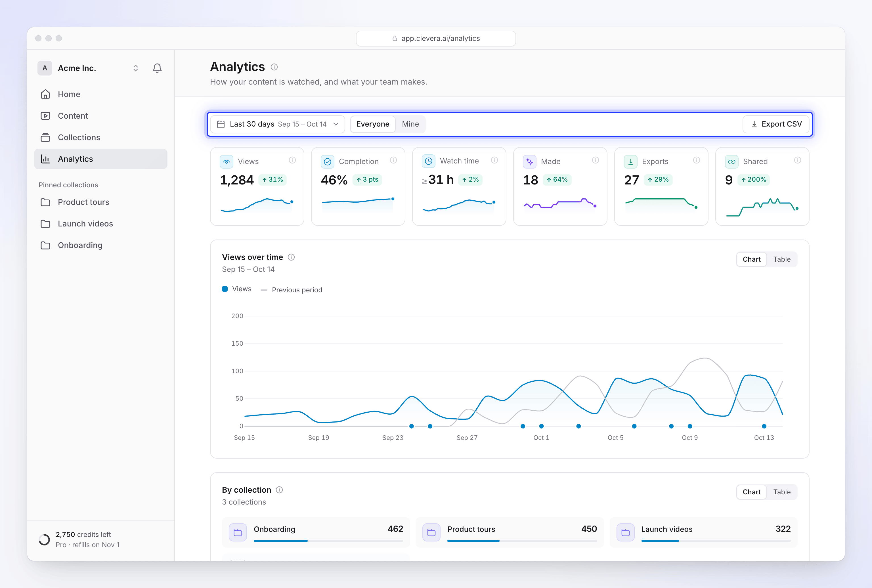Open the Last 30 days date range dropdown
Screen dimensions: 872x588
click(278, 124)
